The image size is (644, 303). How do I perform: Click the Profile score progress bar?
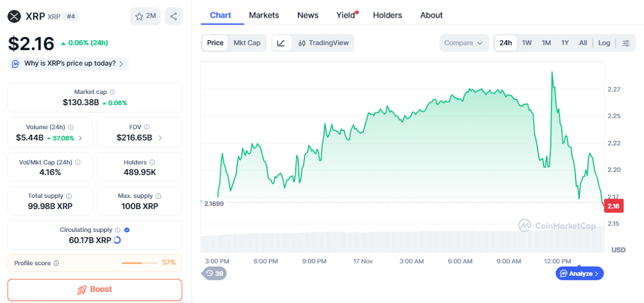139,263
